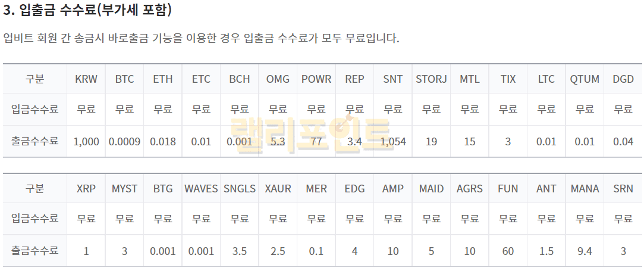Viewport: 644px width, 271px height.
Task: Select the XRP column header
Action: 86,188
